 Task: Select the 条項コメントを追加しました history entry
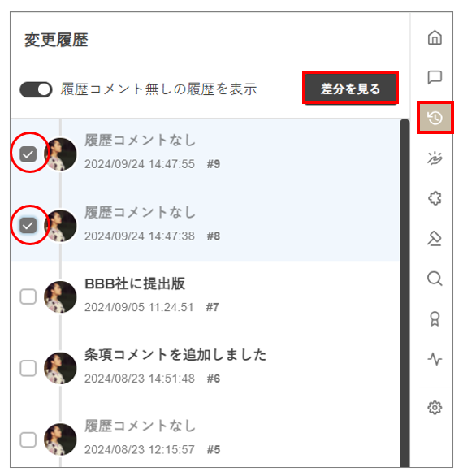coord(205,368)
